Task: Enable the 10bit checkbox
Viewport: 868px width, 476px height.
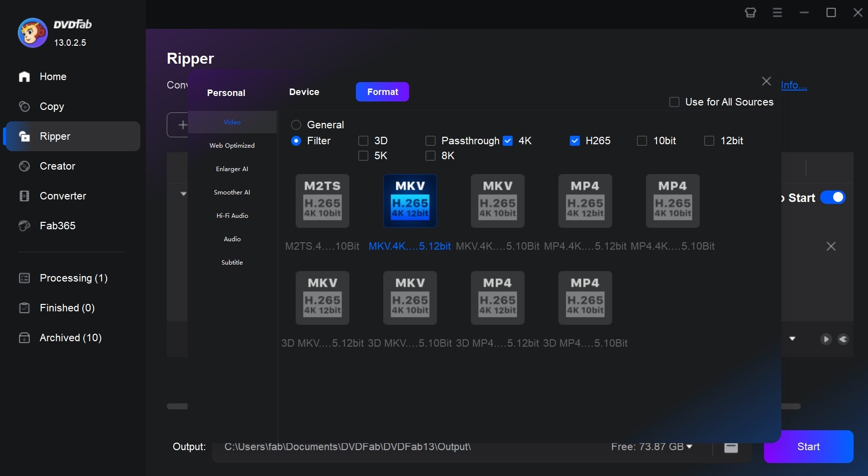Action: pos(641,141)
